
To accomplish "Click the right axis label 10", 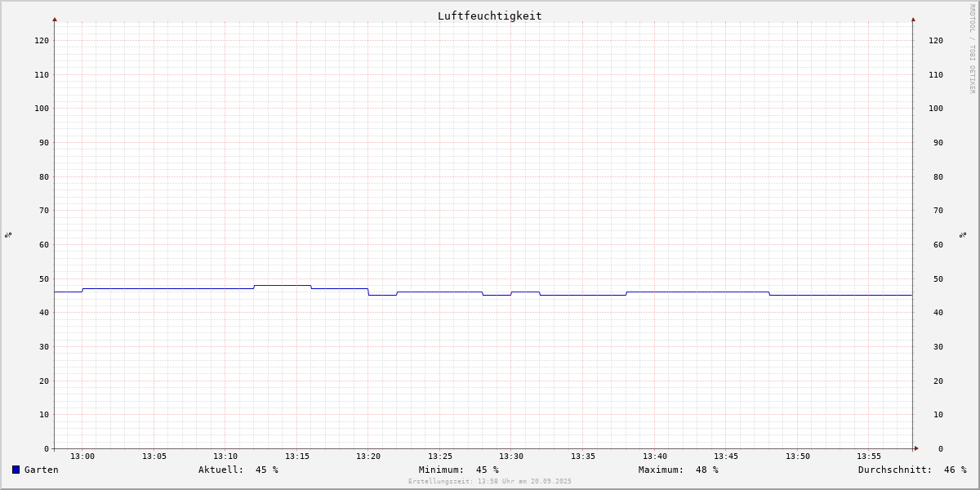I will (x=938, y=414).
